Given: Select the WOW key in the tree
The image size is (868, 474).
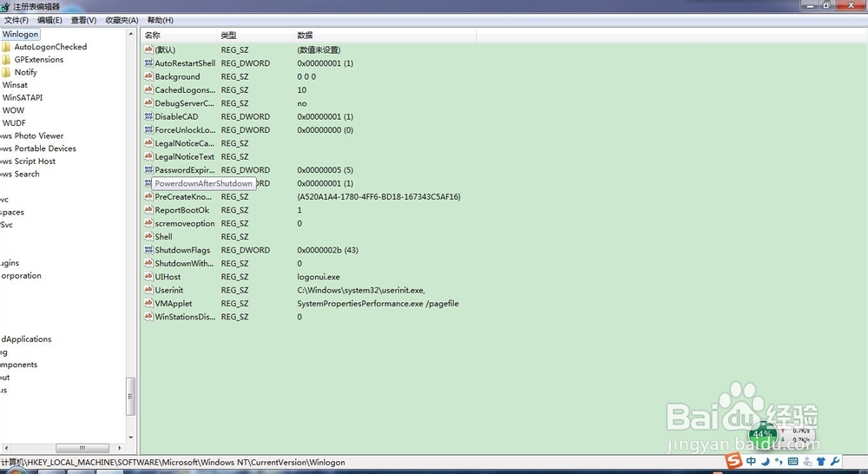Looking at the screenshot, I should tap(13, 110).
